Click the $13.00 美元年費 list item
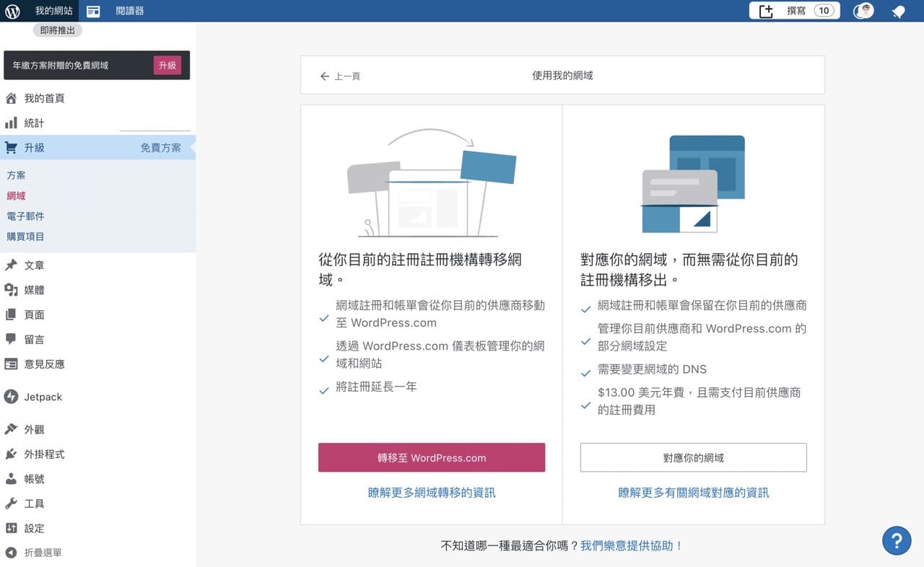Image resolution: width=924 pixels, height=567 pixels. coord(699,401)
